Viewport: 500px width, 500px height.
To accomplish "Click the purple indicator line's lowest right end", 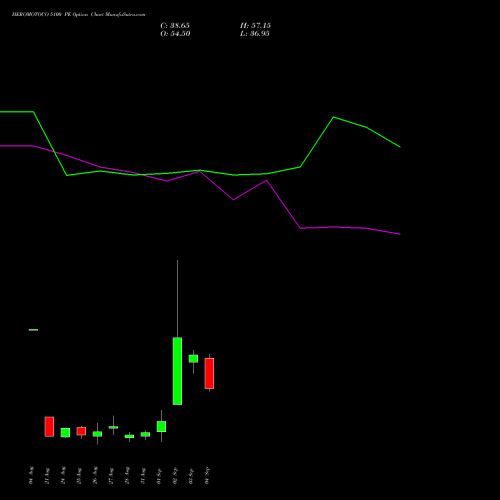I will click(x=399, y=234).
